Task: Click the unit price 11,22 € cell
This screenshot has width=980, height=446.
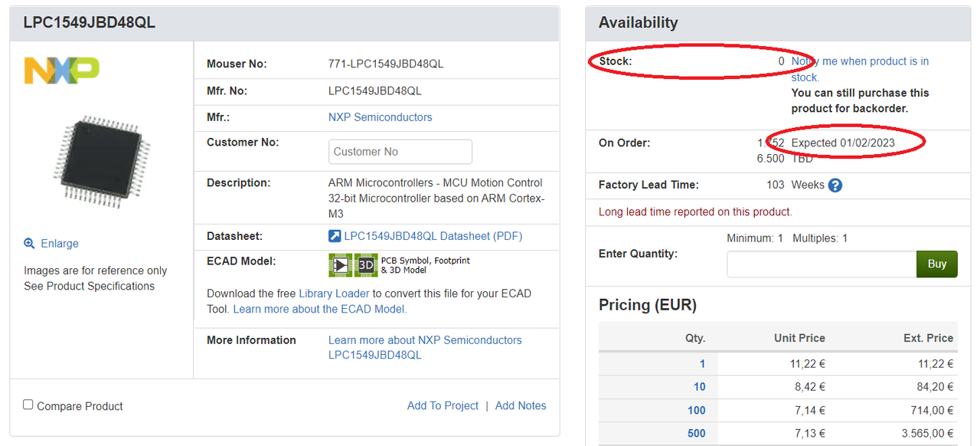Action: (x=807, y=364)
